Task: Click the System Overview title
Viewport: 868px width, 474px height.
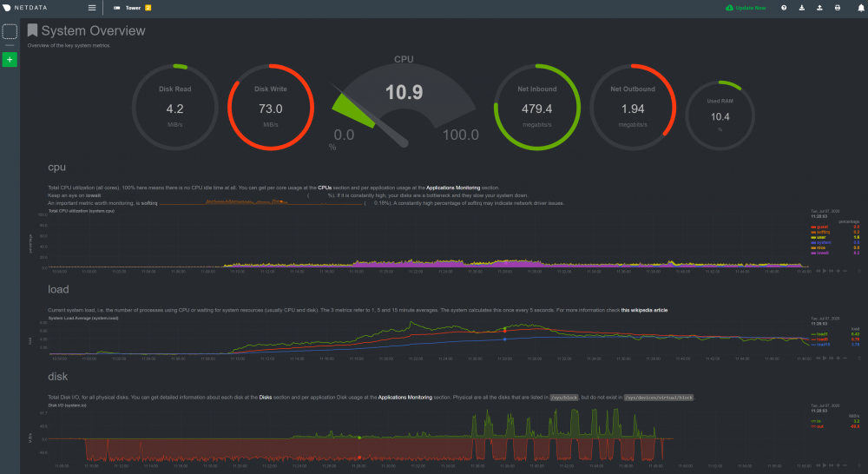Action: (93, 31)
